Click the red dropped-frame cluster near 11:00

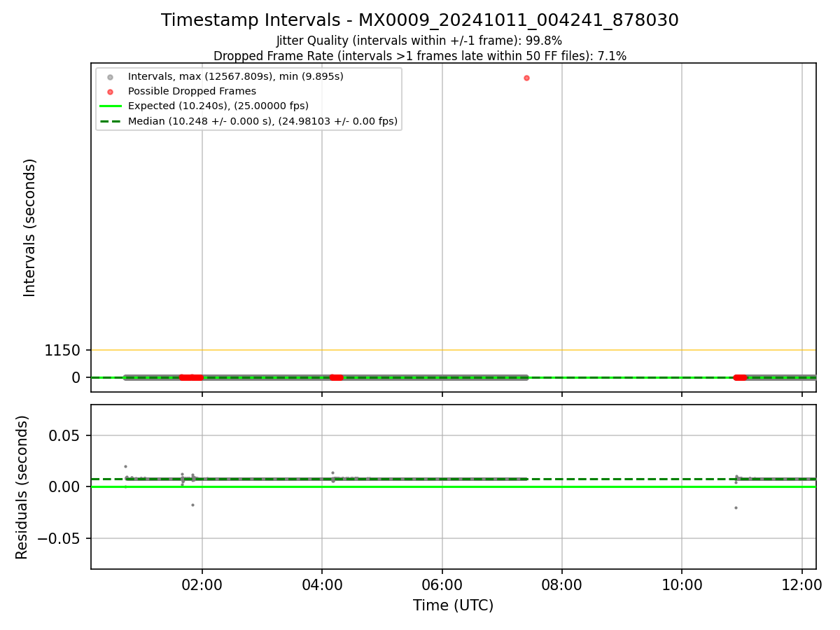(740, 377)
